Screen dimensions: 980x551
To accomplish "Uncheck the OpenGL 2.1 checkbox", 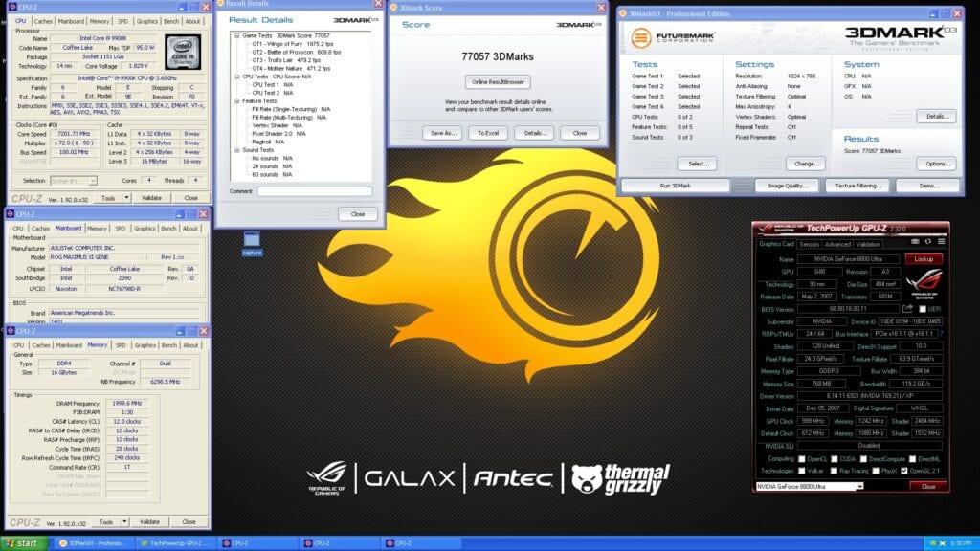I will coord(904,471).
